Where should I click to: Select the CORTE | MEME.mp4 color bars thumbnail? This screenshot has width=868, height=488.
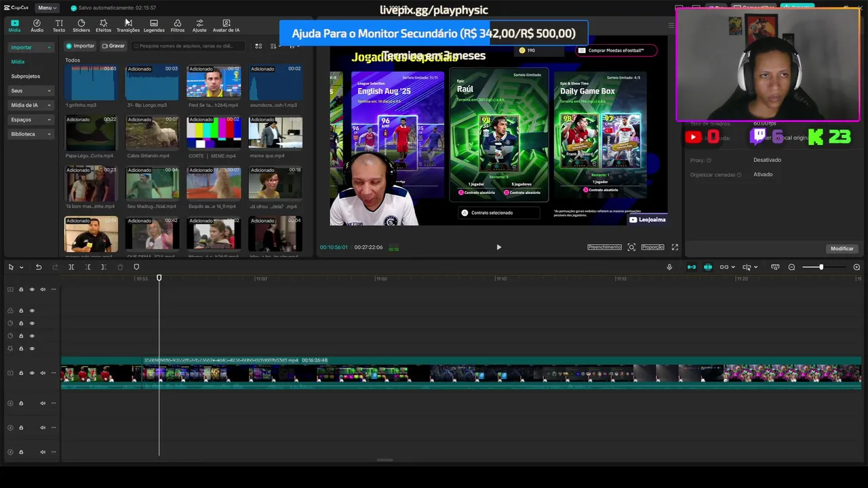pos(214,132)
